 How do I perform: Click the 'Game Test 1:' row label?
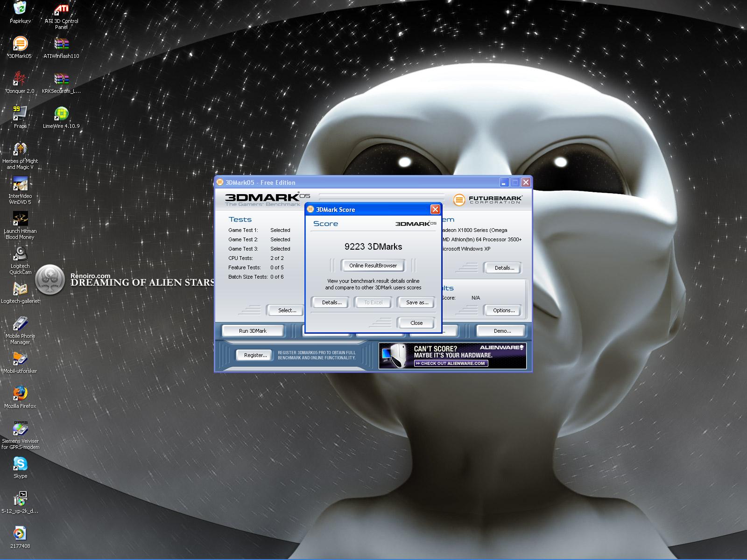[x=243, y=230]
